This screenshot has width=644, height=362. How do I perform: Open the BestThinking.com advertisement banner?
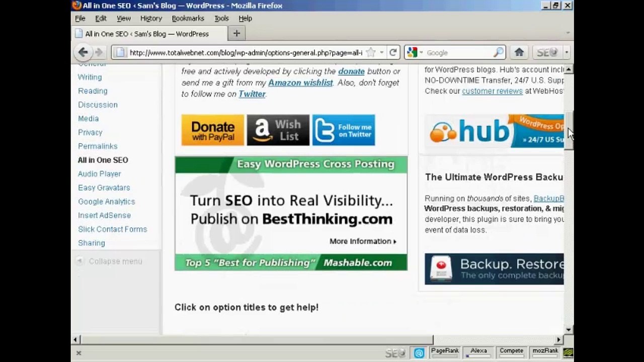[291, 213]
